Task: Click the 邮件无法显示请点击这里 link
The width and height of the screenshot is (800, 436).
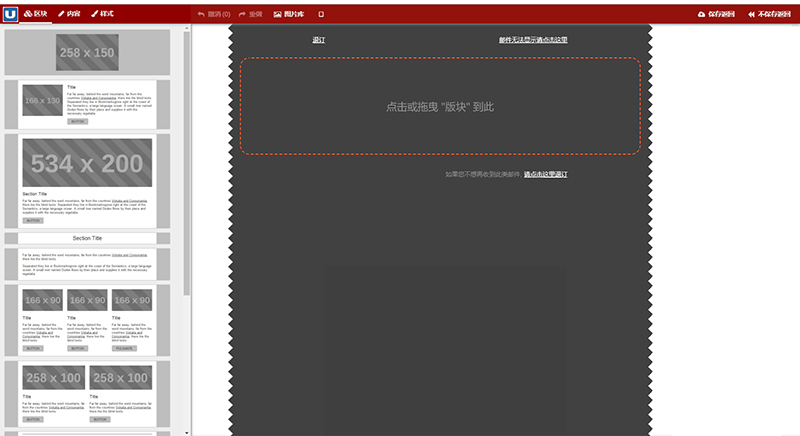Action: click(533, 40)
